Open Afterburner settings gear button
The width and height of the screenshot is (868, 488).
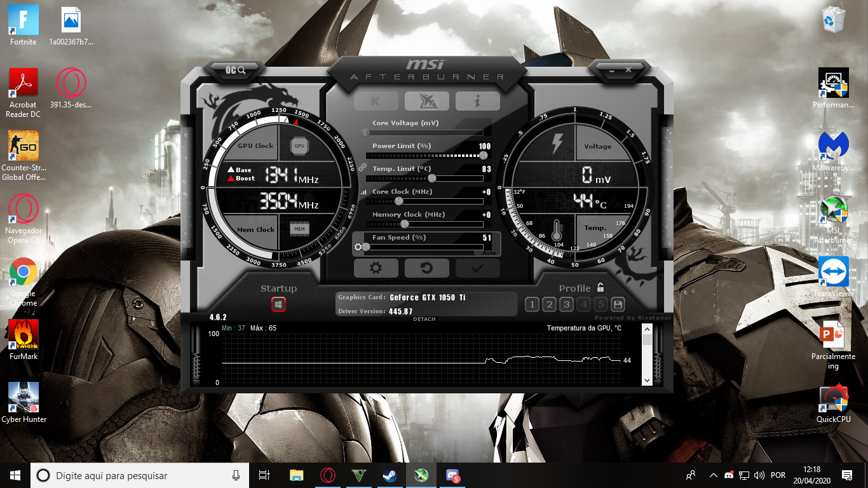tap(376, 268)
